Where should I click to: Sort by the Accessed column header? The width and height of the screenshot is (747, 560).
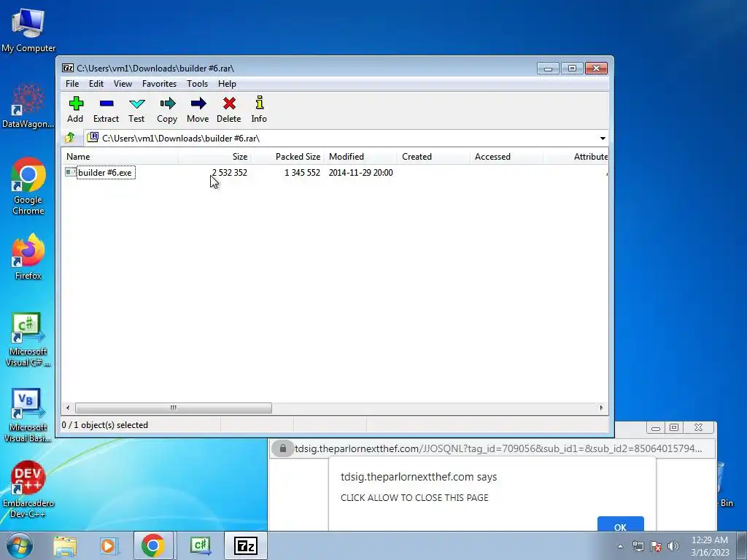click(506, 157)
